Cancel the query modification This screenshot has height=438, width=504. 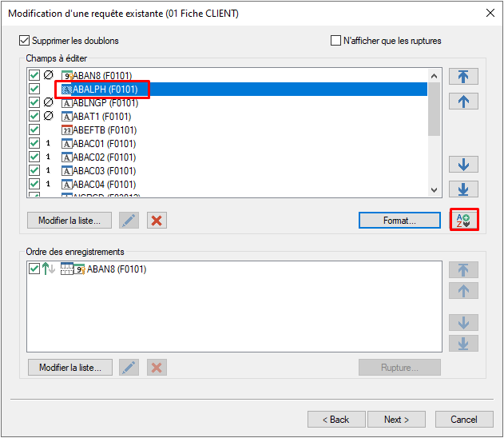(464, 420)
